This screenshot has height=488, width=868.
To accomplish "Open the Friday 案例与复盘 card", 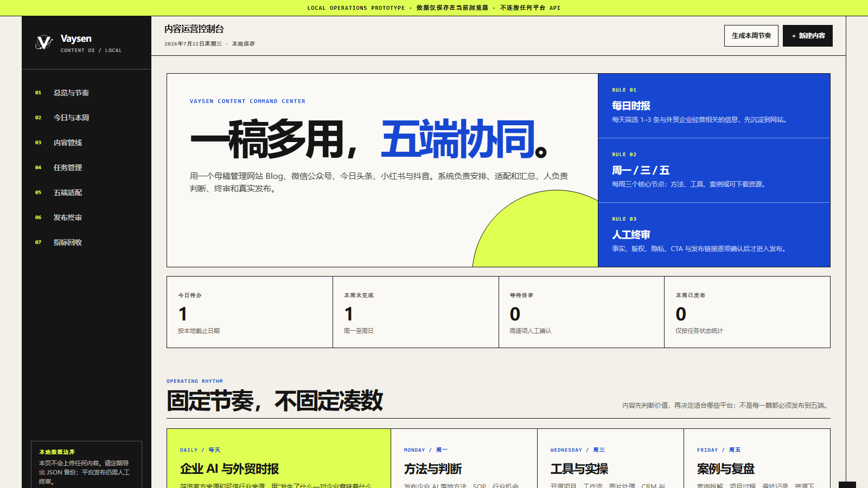I will pyautogui.click(x=757, y=459).
